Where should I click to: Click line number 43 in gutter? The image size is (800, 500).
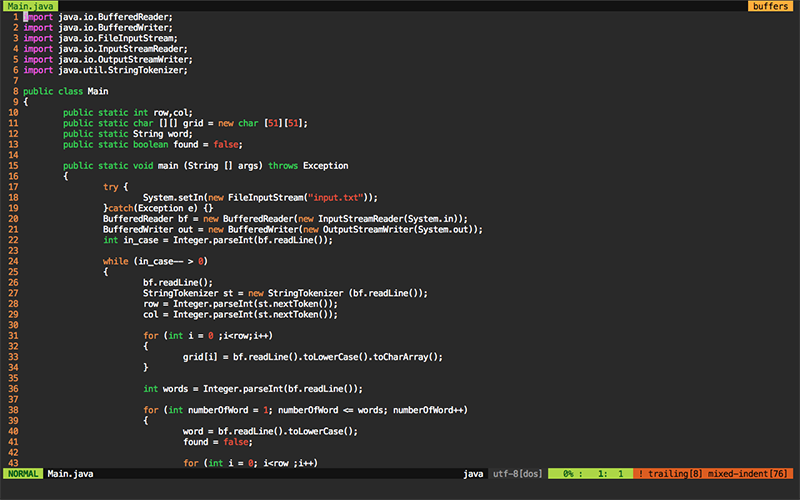point(13,463)
